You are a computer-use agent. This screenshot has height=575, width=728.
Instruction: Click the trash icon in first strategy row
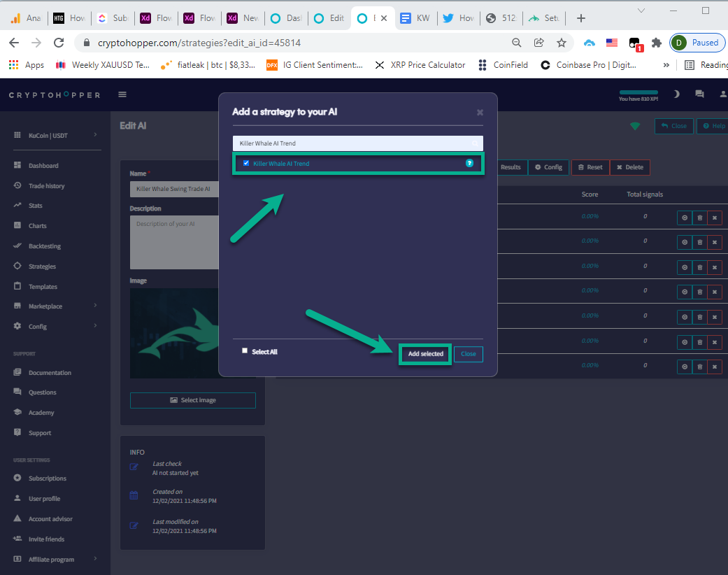click(x=699, y=218)
